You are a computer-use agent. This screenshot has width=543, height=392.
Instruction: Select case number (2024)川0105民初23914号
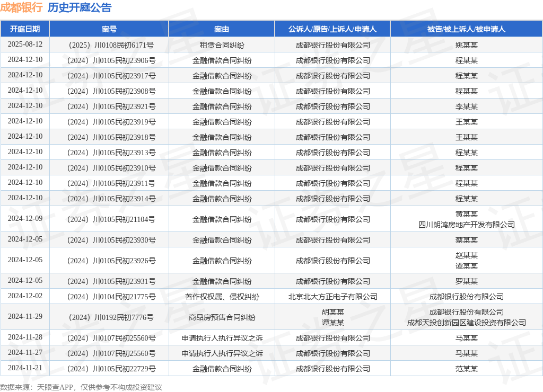[111, 199]
